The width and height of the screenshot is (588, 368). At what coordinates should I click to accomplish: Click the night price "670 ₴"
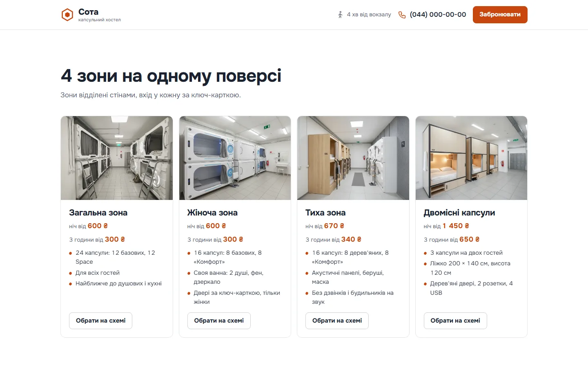[334, 226]
